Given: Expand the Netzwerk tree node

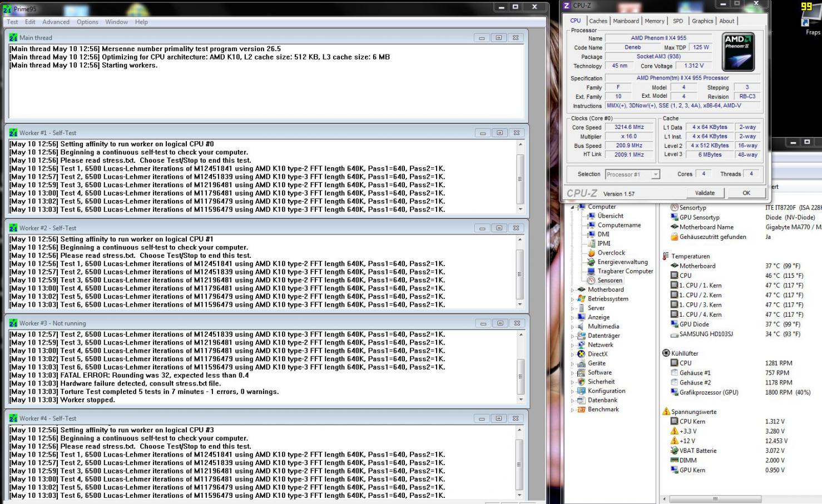Looking at the screenshot, I should [572, 345].
